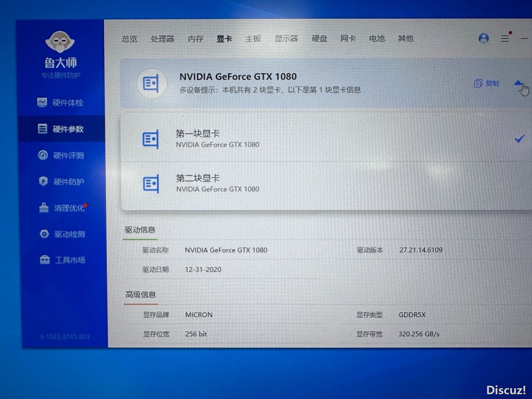This screenshot has width=532, height=399.
Task: Click memory bus width 256 bit
Action: [x=196, y=334]
